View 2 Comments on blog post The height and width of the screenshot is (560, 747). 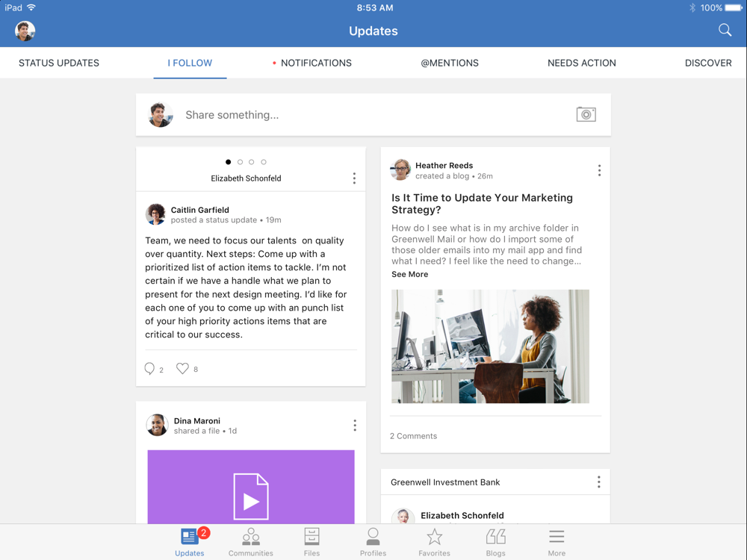click(x=414, y=436)
